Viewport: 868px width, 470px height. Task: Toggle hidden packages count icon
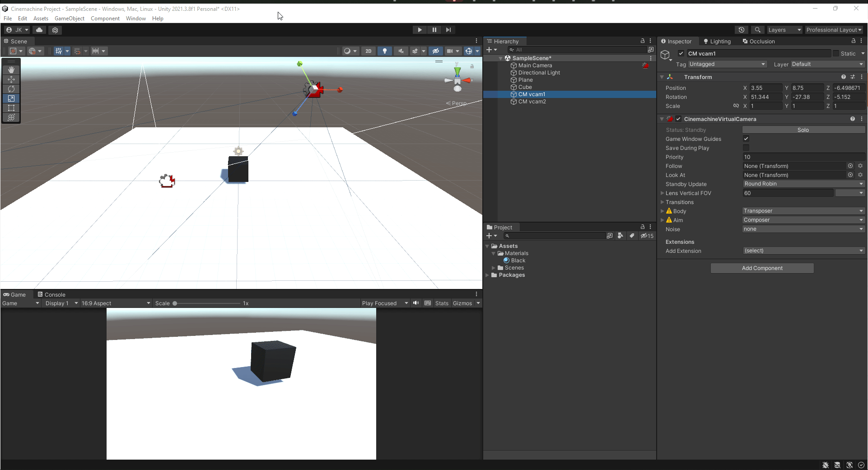tap(647, 236)
